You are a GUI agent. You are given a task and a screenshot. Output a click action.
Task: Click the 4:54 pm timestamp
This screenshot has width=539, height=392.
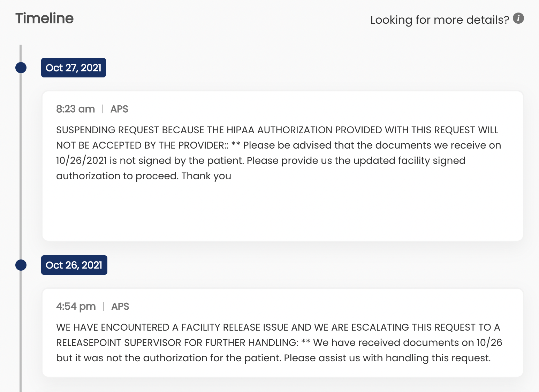[x=76, y=307]
